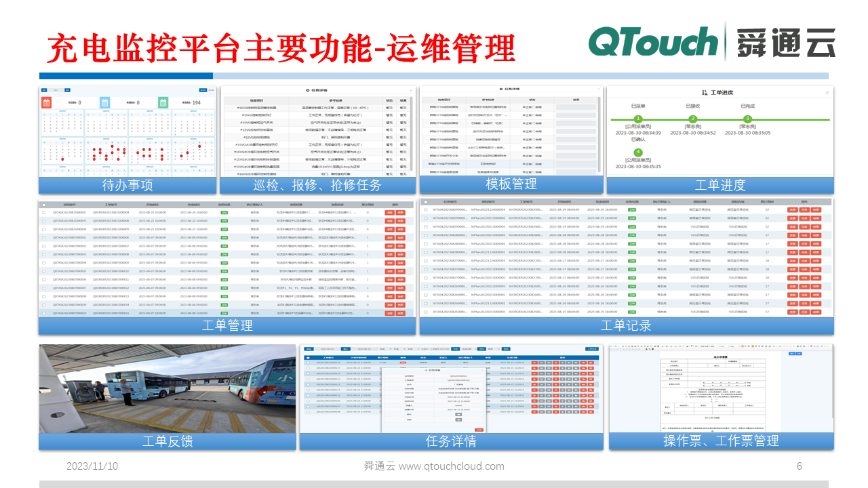
Task: Close the 工单进度 dialog with the X
Action: pyautogui.click(x=827, y=92)
